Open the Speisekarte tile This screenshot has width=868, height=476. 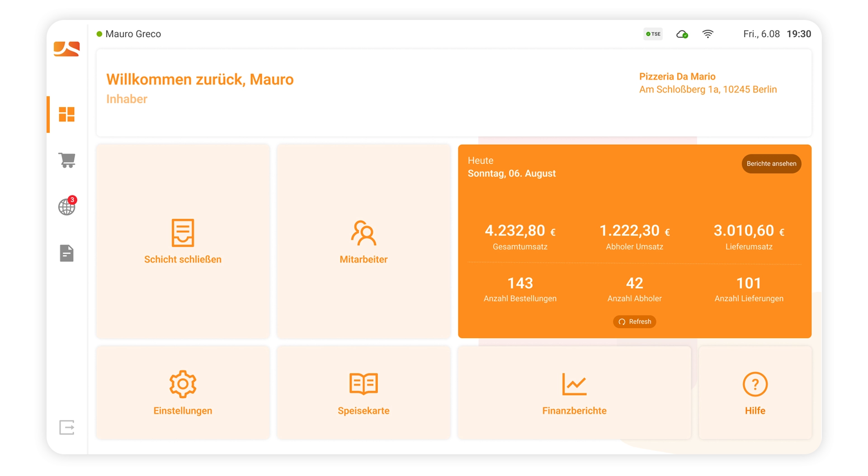363,392
